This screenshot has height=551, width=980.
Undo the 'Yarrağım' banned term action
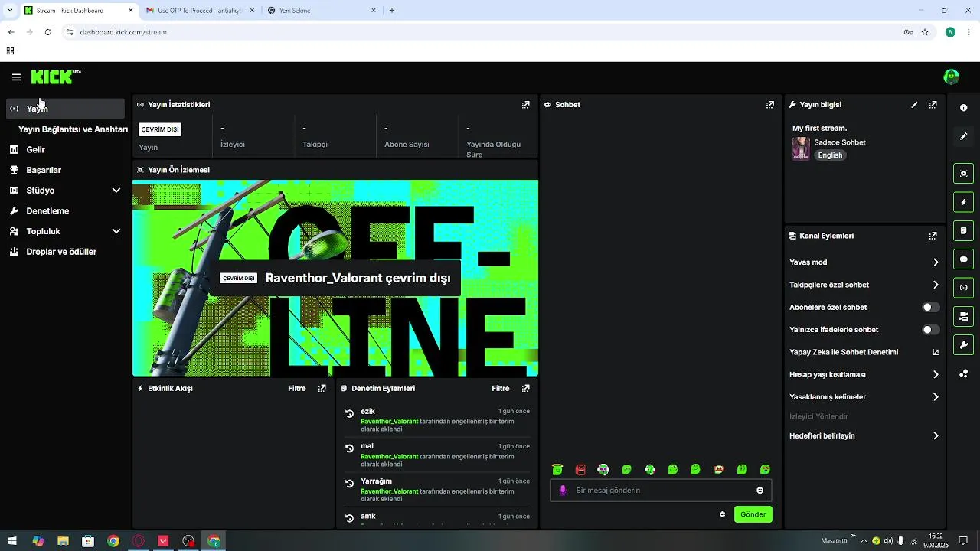[350, 483]
